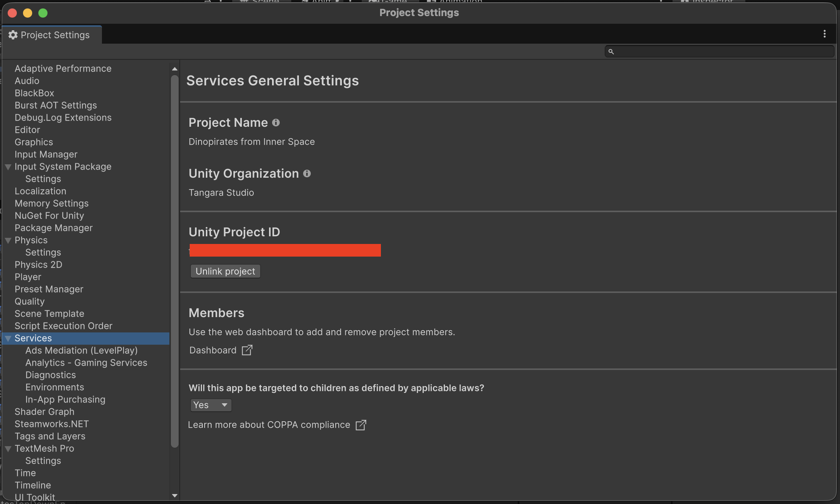This screenshot has width=840, height=504.
Task: Open Settings under Input System Package
Action: point(43,179)
